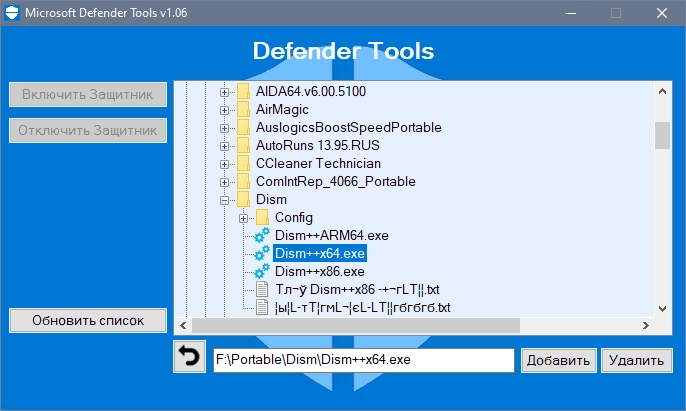
Task: Select Dism++ARM64.exe in the tree
Action: point(332,235)
